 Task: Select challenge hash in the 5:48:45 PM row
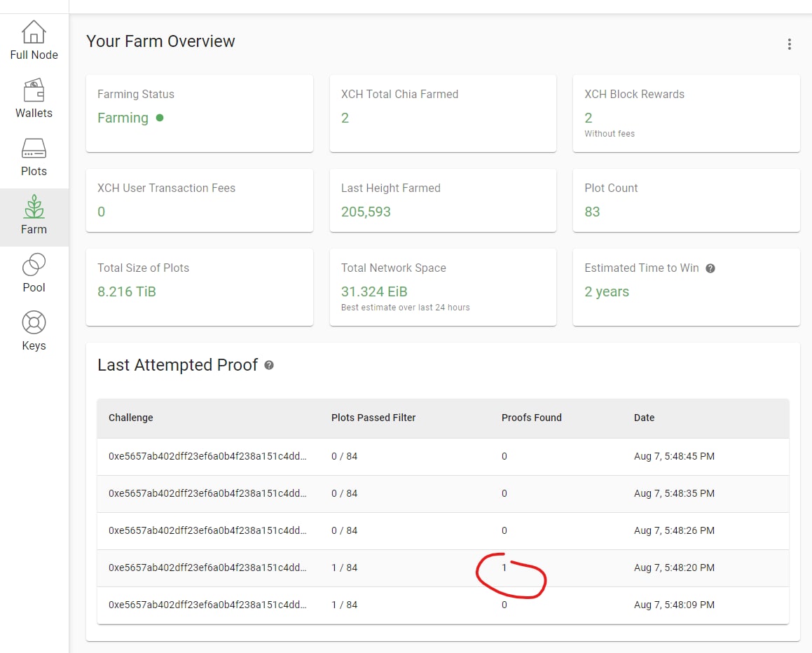click(207, 456)
